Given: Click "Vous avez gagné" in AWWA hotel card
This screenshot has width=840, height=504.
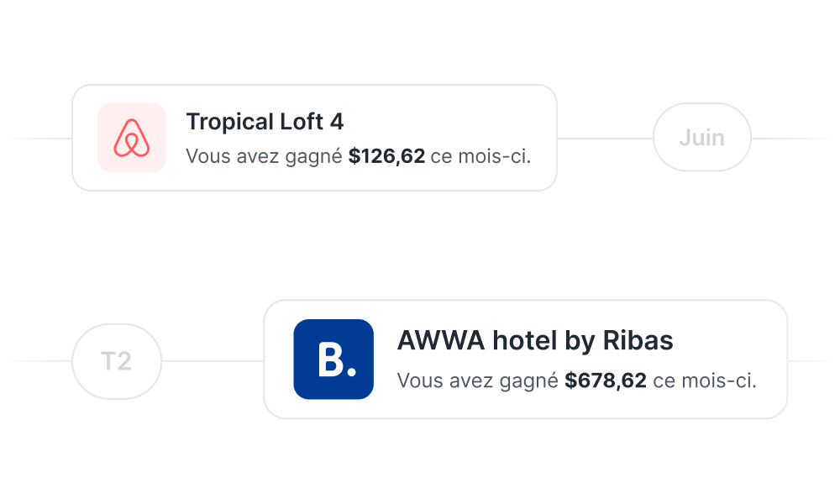Looking at the screenshot, I should pos(477,381).
